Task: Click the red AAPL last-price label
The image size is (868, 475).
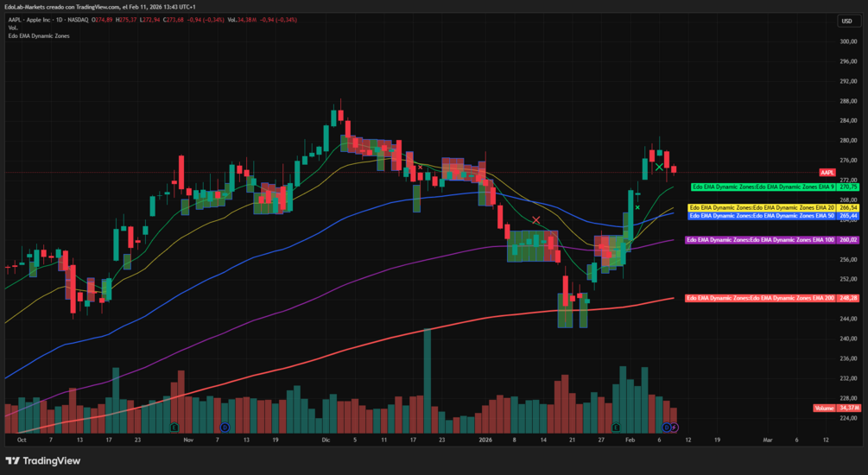Action: [x=827, y=173]
